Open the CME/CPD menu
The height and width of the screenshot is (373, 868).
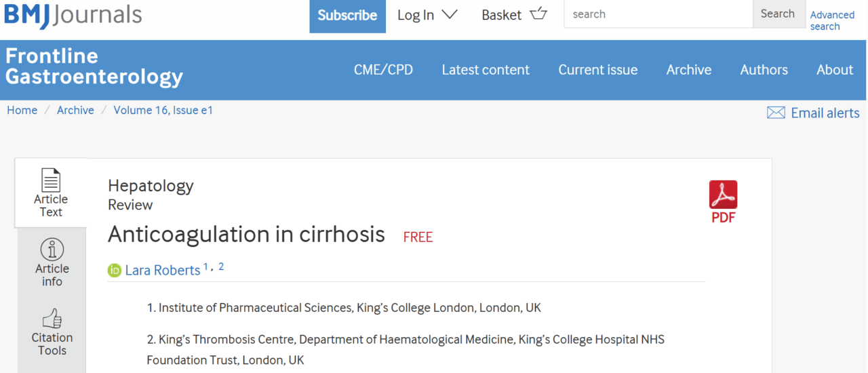click(x=383, y=70)
